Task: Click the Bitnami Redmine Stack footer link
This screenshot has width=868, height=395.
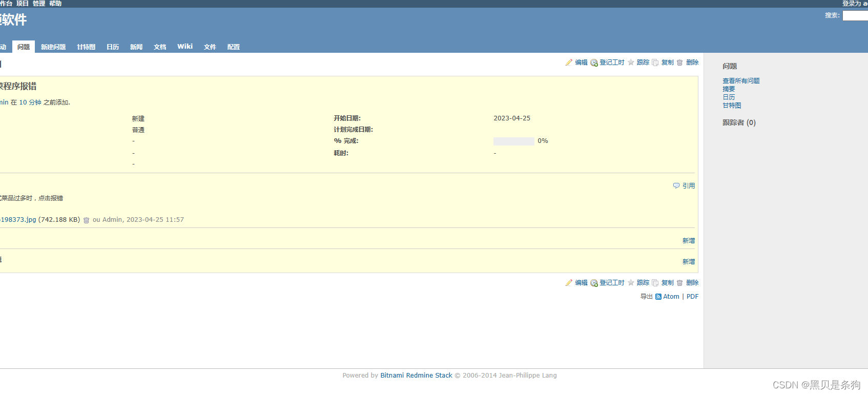Action: [416, 376]
